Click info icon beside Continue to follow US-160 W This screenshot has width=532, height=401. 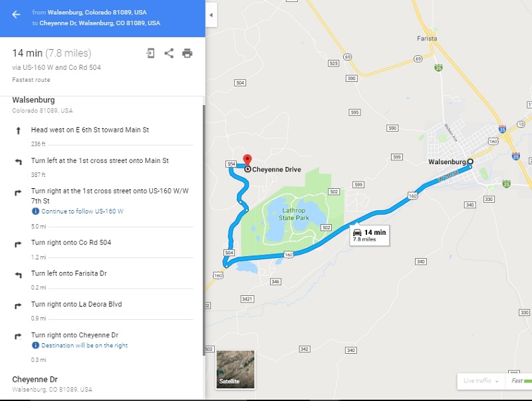point(35,211)
